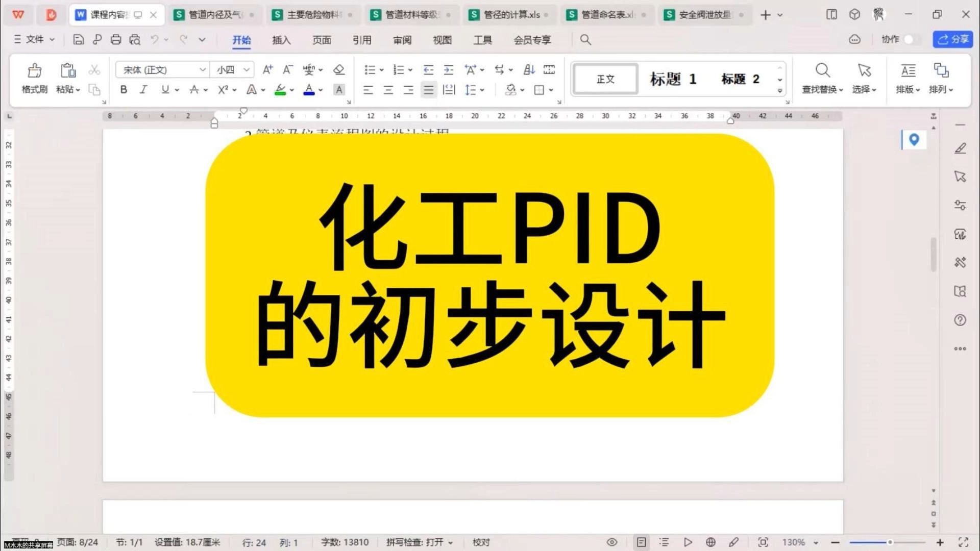
Task: Click the Print icon in quick toolbar
Action: coord(116,40)
